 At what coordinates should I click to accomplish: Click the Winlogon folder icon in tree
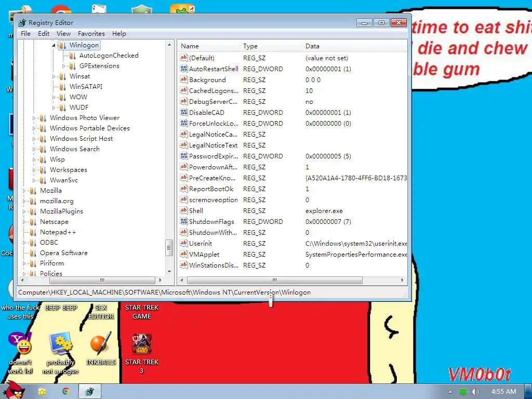pyautogui.click(x=62, y=45)
